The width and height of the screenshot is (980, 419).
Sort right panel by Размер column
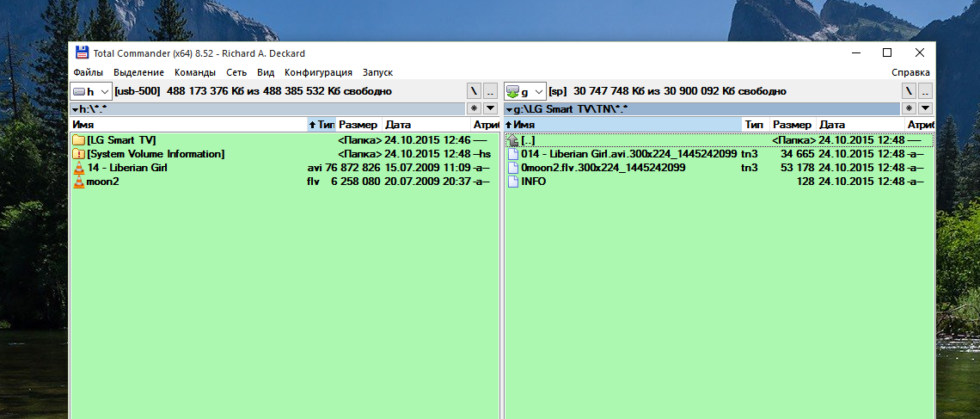click(792, 125)
